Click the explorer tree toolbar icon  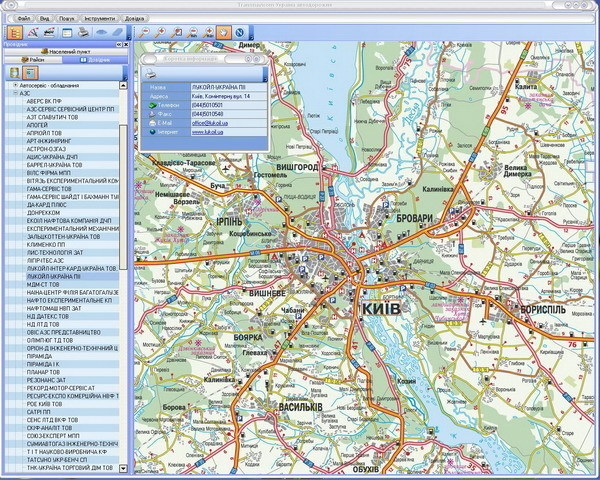(x=15, y=32)
